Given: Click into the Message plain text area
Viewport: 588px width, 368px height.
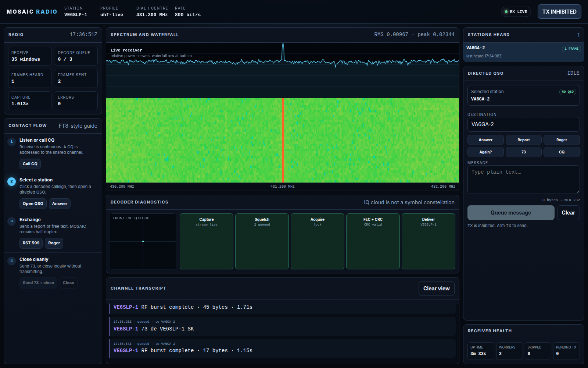Looking at the screenshot, I should [x=523, y=180].
